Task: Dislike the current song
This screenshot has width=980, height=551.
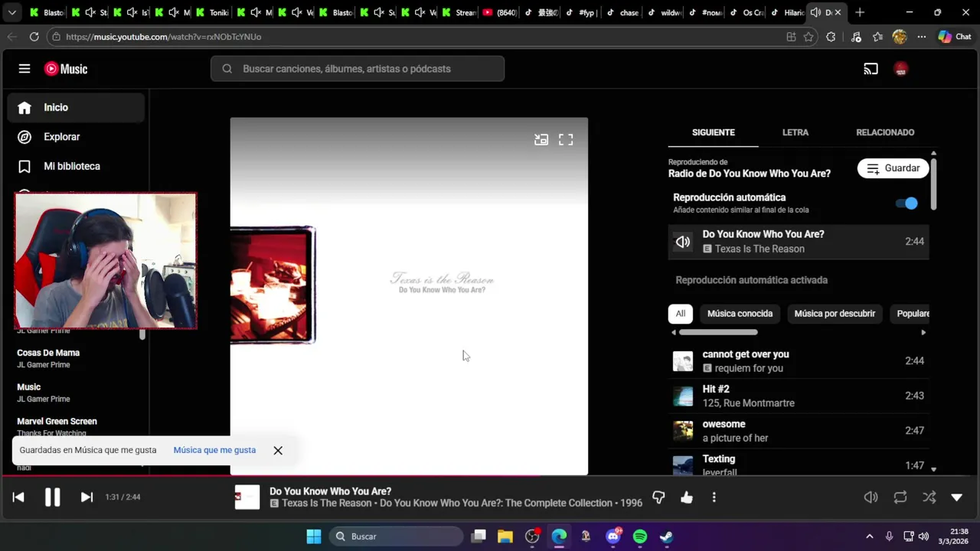Action: (x=658, y=497)
